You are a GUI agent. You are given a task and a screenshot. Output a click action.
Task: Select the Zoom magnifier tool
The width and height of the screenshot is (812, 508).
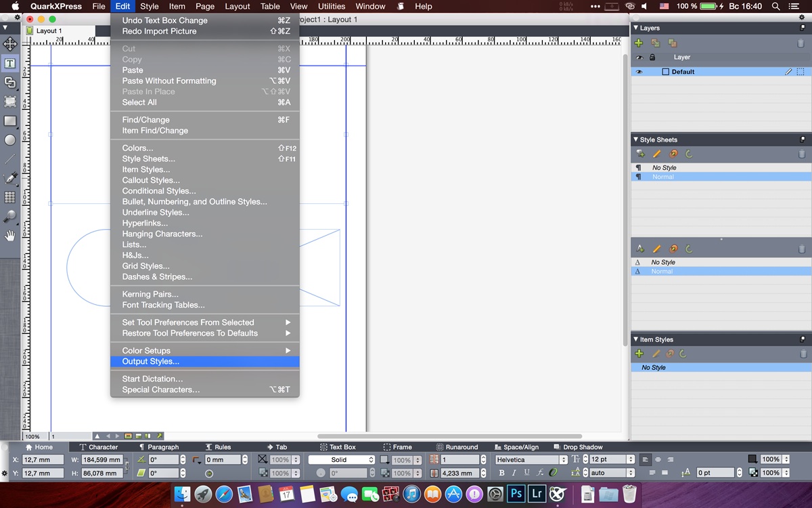click(x=10, y=217)
